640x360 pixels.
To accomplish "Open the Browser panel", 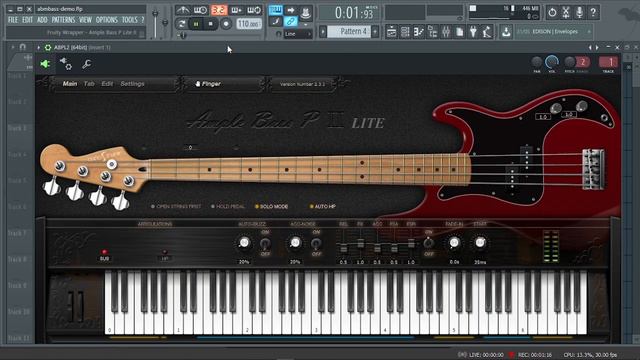I will click(x=433, y=31).
